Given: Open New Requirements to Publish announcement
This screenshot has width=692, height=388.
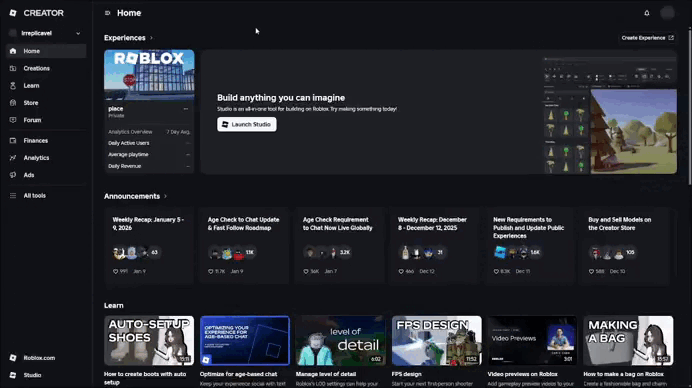Looking at the screenshot, I should [529, 245].
